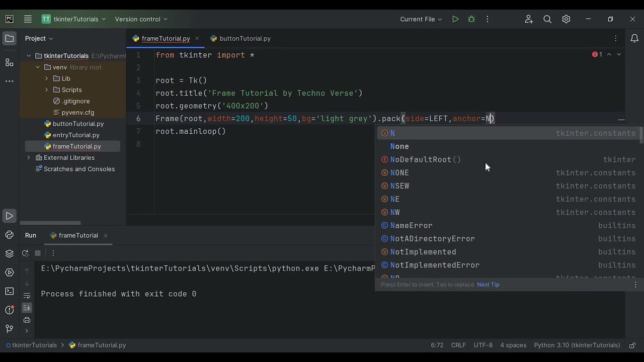Open Code With Me add-user icon

[x=529, y=19]
